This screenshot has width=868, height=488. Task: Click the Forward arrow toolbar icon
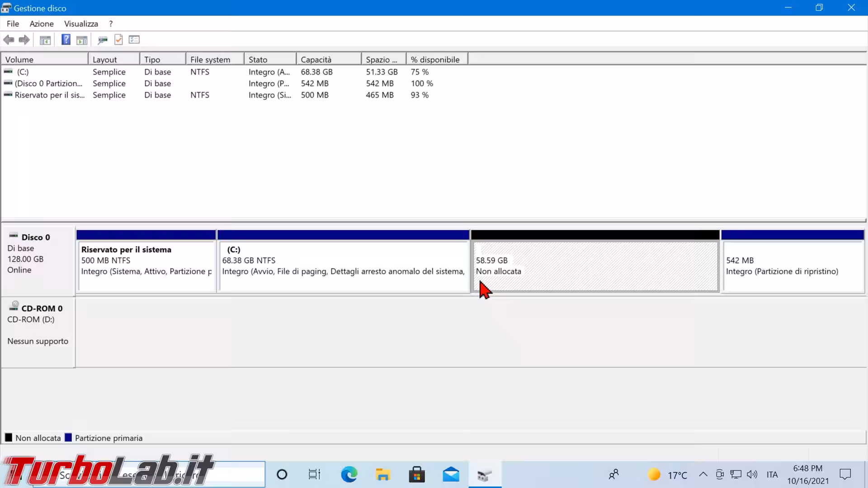[24, 40]
